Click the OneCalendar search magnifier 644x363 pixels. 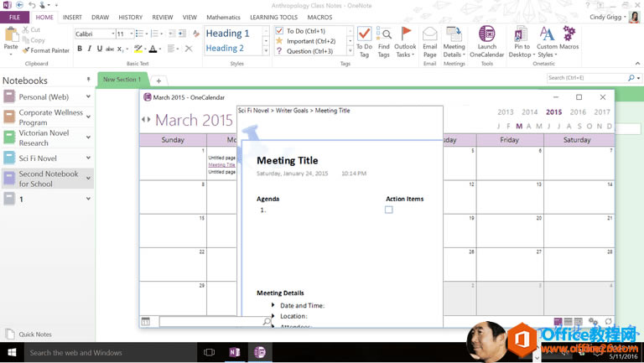tap(267, 322)
